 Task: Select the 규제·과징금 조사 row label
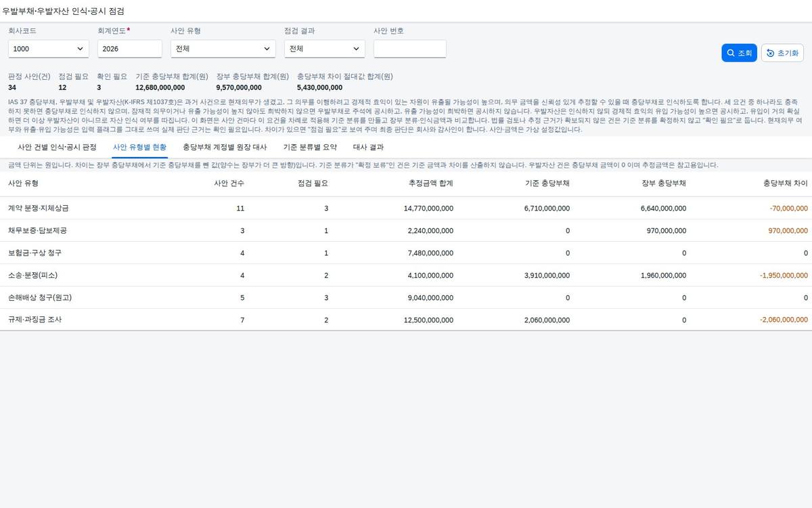pyautogui.click(x=35, y=320)
